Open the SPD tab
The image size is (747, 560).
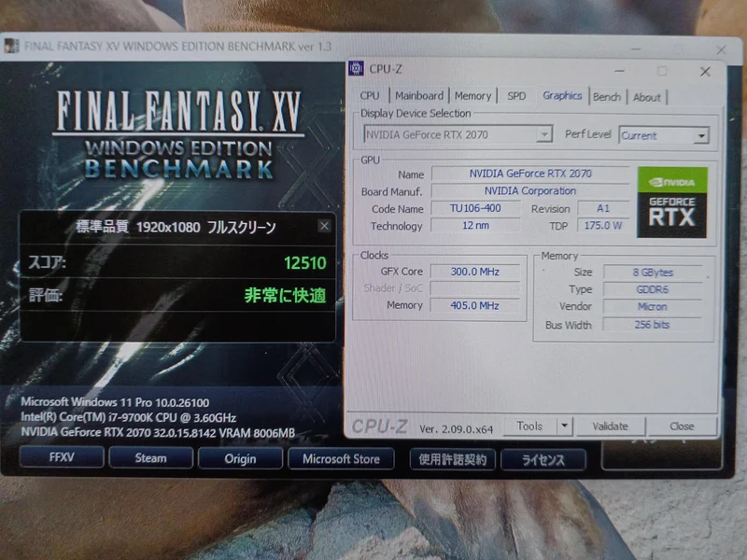(x=516, y=96)
